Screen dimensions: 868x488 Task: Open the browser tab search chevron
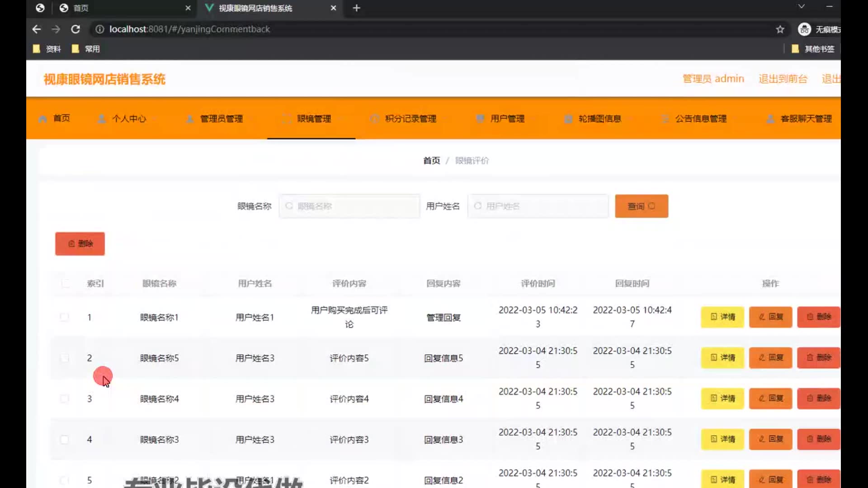(801, 7)
